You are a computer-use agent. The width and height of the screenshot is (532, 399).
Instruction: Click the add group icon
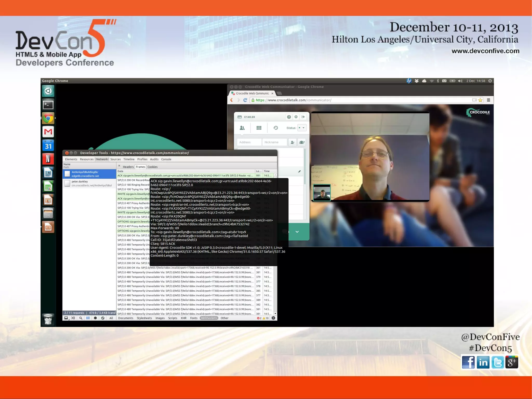pos(302,142)
